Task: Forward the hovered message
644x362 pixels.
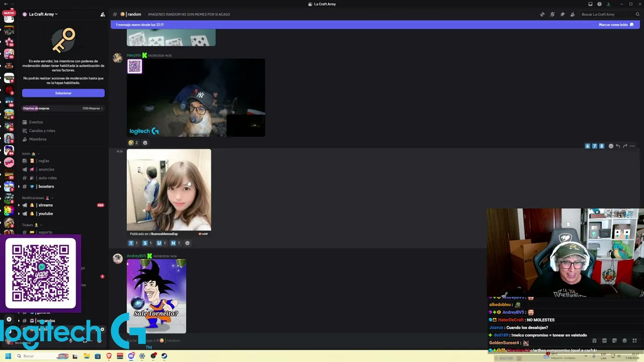Action: pos(625,146)
